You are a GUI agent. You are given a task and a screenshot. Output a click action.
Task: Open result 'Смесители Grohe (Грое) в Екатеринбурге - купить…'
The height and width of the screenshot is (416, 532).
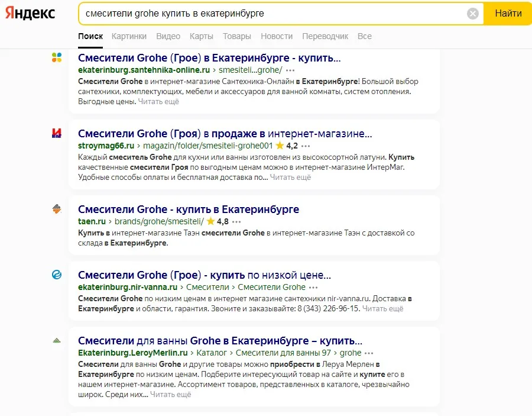click(209, 58)
